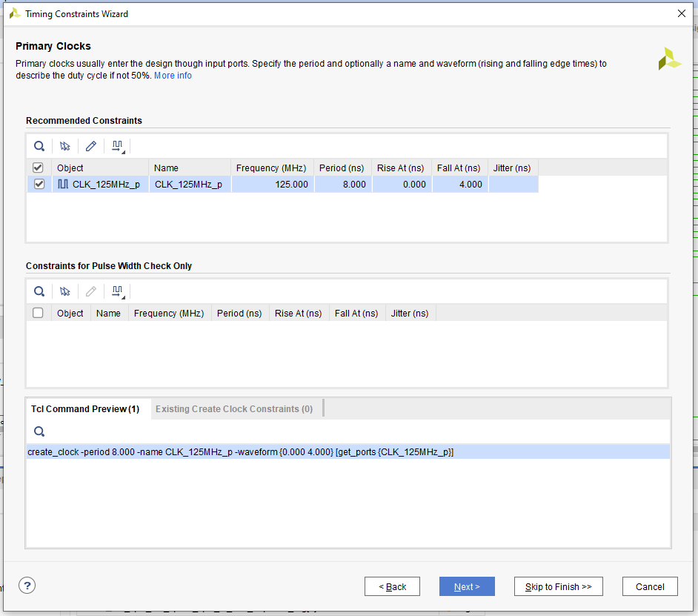Click Jitter (ns) header in Pulse Width table

click(411, 313)
